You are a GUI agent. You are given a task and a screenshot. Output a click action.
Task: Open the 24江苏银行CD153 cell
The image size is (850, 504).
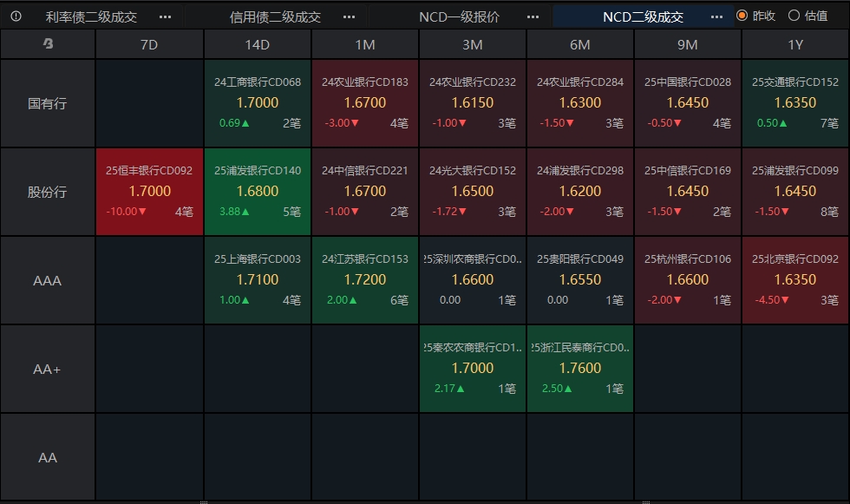click(365, 280)
